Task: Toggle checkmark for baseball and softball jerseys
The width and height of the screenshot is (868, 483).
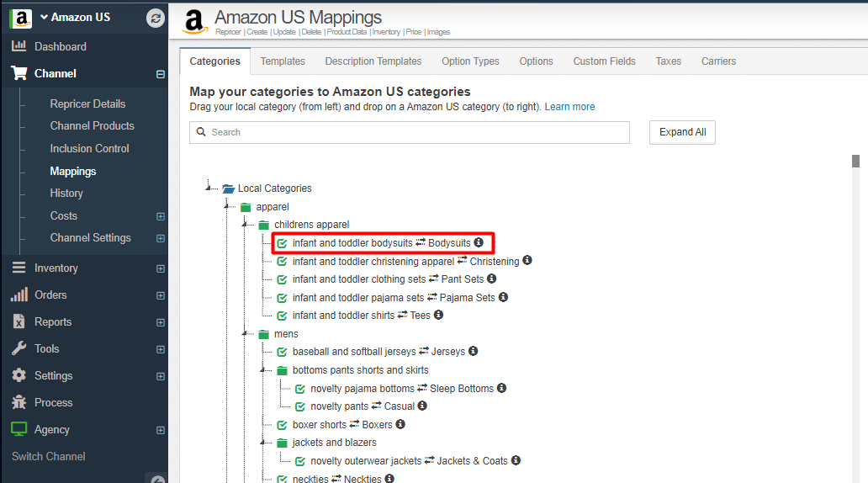Action: tap(282, 352)
